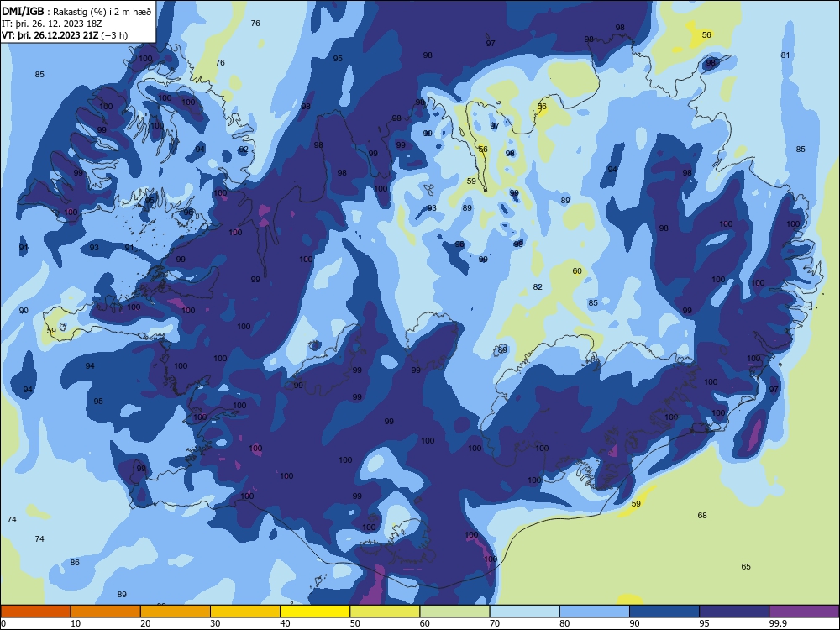Click the legend tick label '10'
Screen dimensions: 840x630
coord(76,623)
